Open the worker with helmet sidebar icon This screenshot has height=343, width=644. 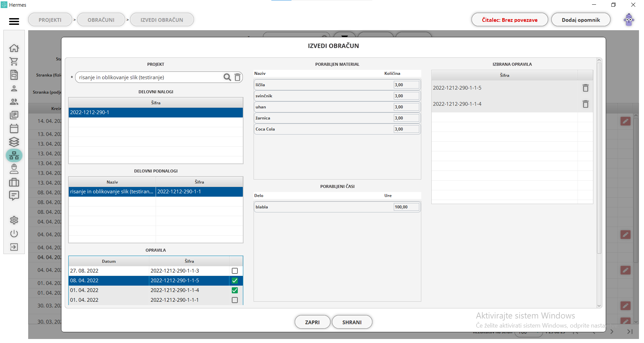click(x=14, y=169)
